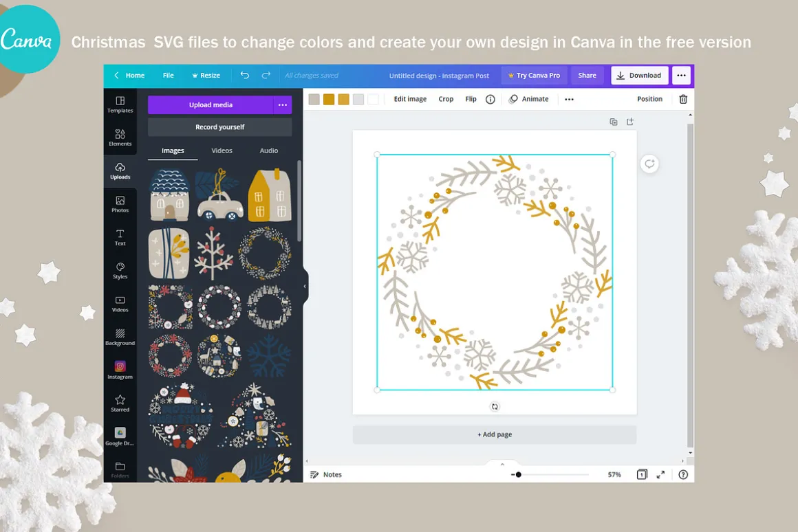The height and width of the screenshot is (532, 798).
Task: Click the rotate handle below the wreath
Action: pos(495,406)
